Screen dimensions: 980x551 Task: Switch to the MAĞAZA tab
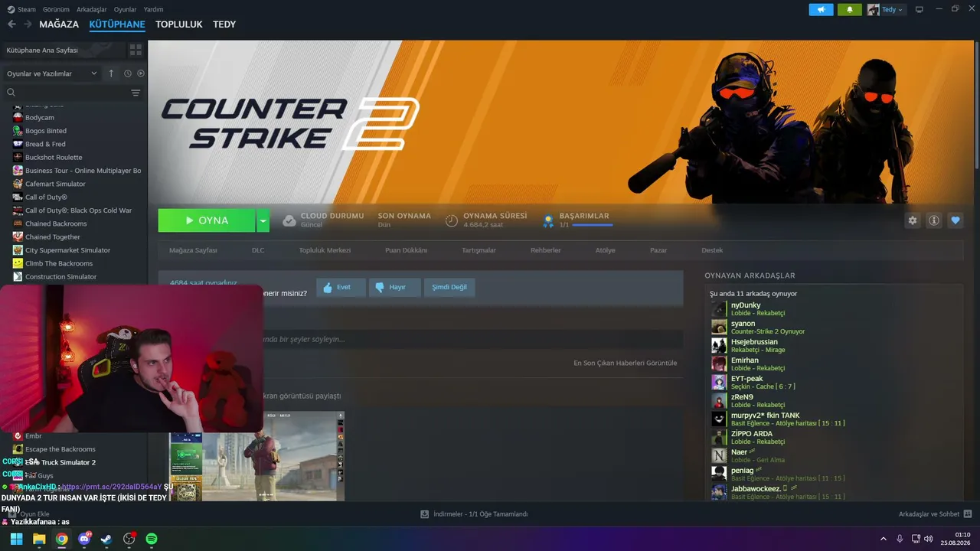(x=59, y=24)
